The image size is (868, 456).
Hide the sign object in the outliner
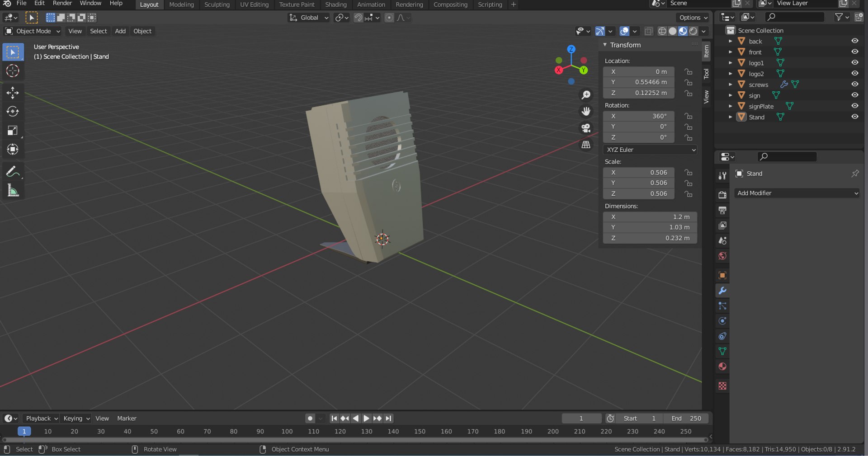pyautogui.click(x=854, y=95)
